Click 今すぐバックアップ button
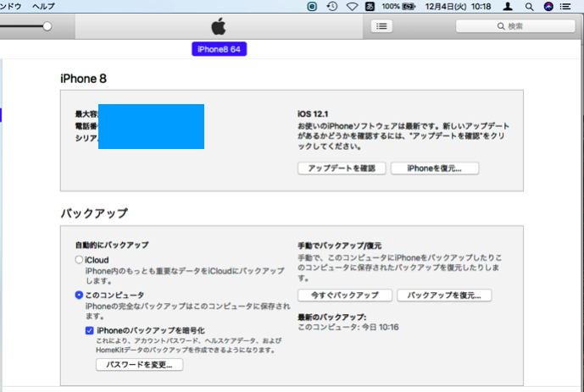 [x=345, y=295]
